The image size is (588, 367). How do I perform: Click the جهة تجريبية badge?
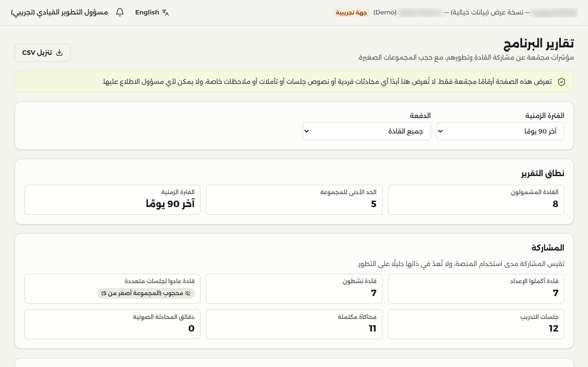[351, 13]
